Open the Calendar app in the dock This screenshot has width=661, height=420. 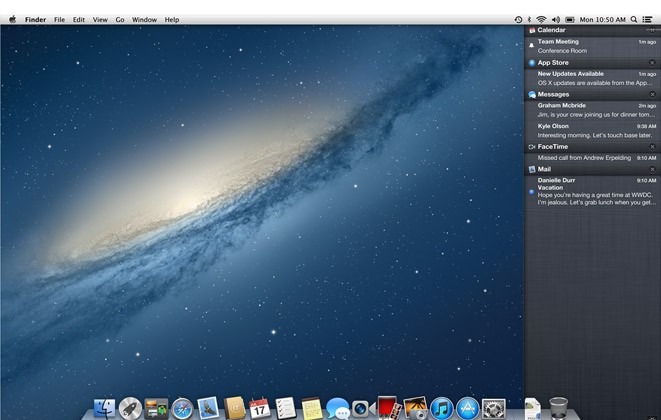260,408
